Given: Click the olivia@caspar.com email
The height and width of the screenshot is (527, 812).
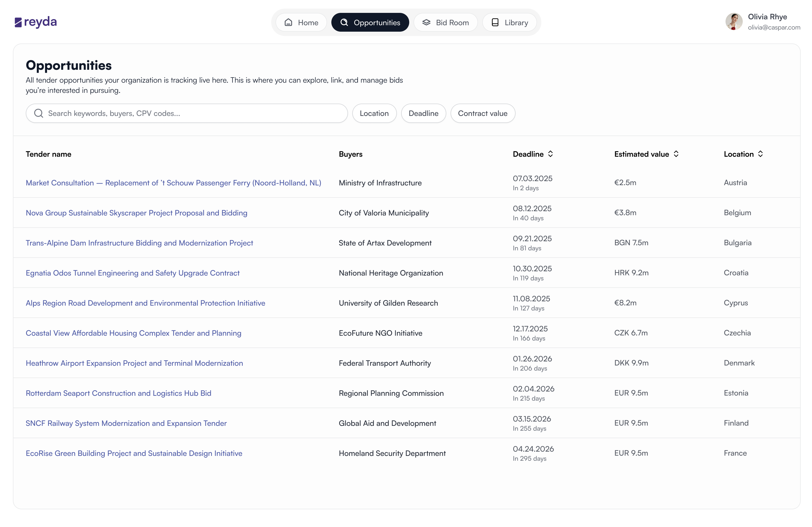Looking at the screenshot, I should click(x=774, y=27).
